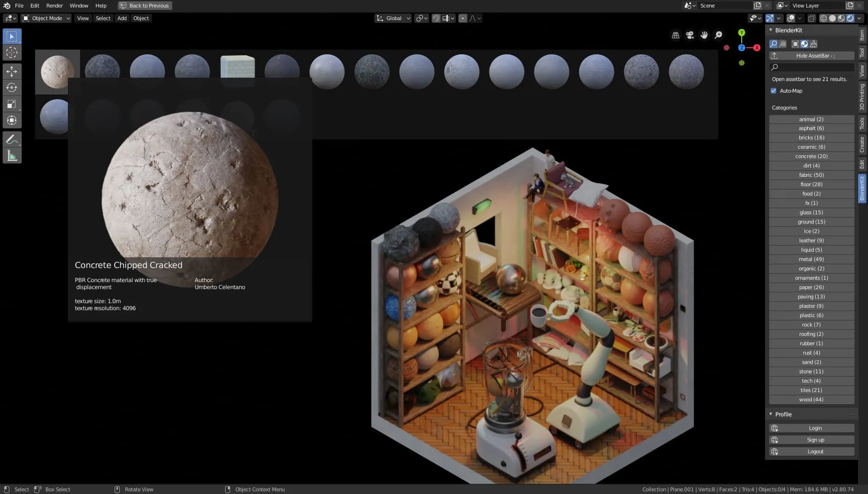This screenshot has height=494, width=868.
Task: Switch to the Tool tab on the sidebar
Action: [862, 53]
